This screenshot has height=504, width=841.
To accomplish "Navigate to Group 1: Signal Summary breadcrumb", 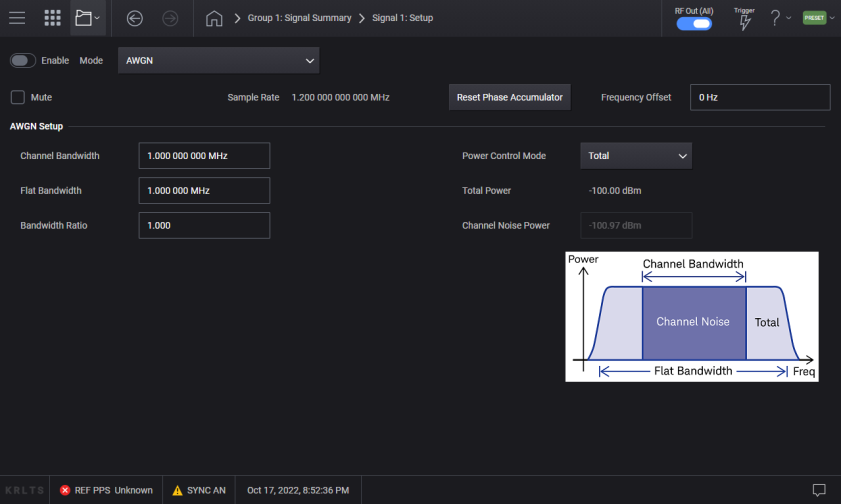I will point(299,18).
